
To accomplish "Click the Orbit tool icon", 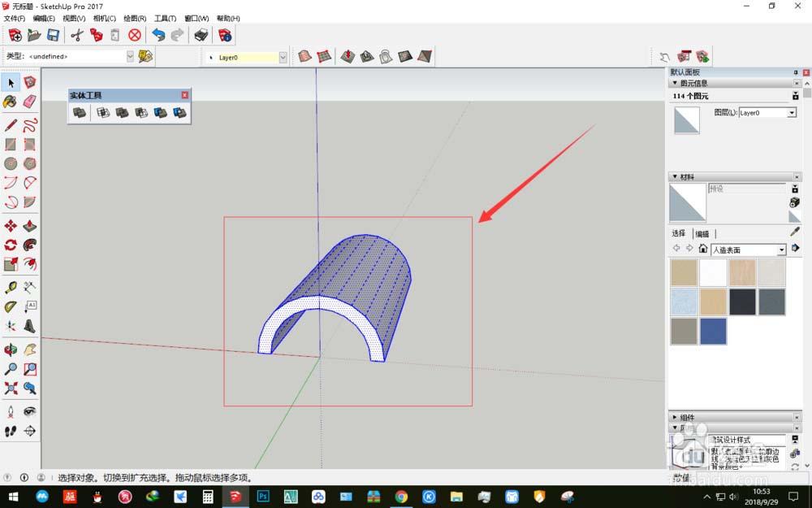I will (11, 350).
